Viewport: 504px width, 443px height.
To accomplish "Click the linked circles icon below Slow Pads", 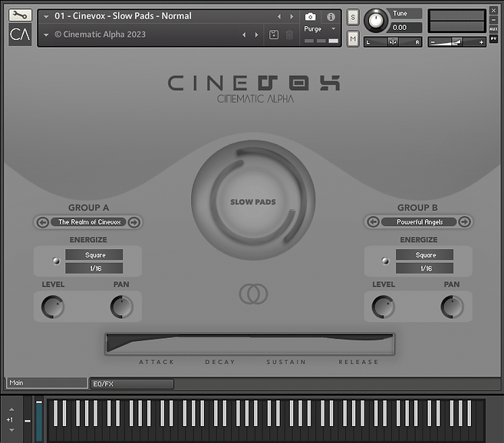I will tap(252, 294).
